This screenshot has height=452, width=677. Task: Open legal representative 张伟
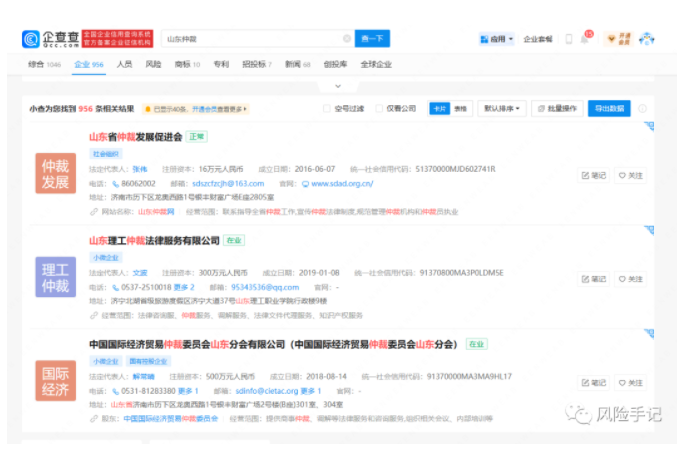tap(139, 169)
